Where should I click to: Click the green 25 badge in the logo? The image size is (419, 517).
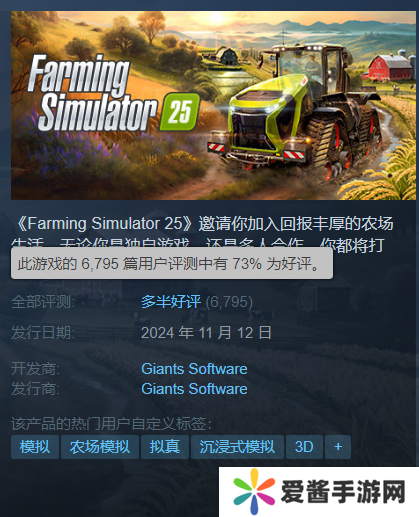(180, 112)
